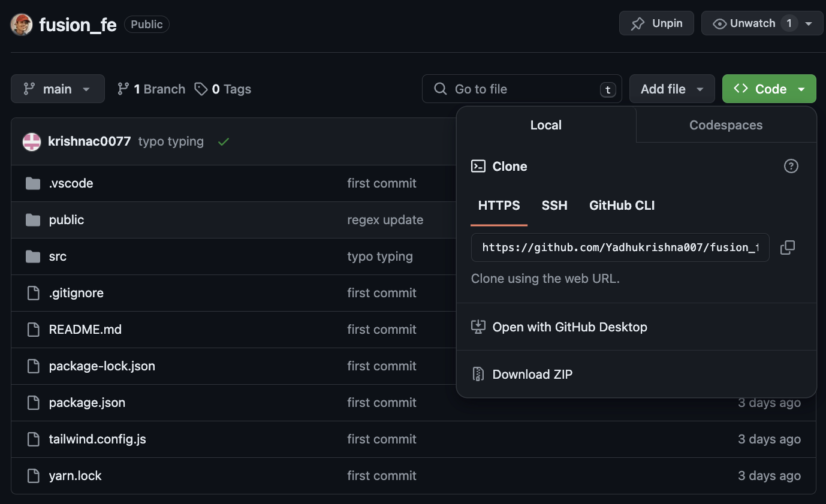The image size is (826, 504).
Task: Click the clone URL text field
Action: click(620, 248)
